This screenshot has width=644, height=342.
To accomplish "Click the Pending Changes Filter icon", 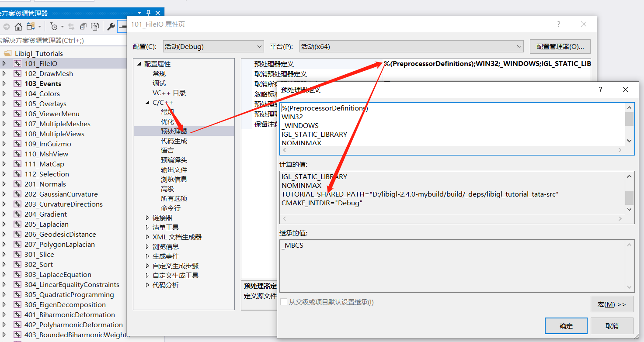I will point(53,26).
